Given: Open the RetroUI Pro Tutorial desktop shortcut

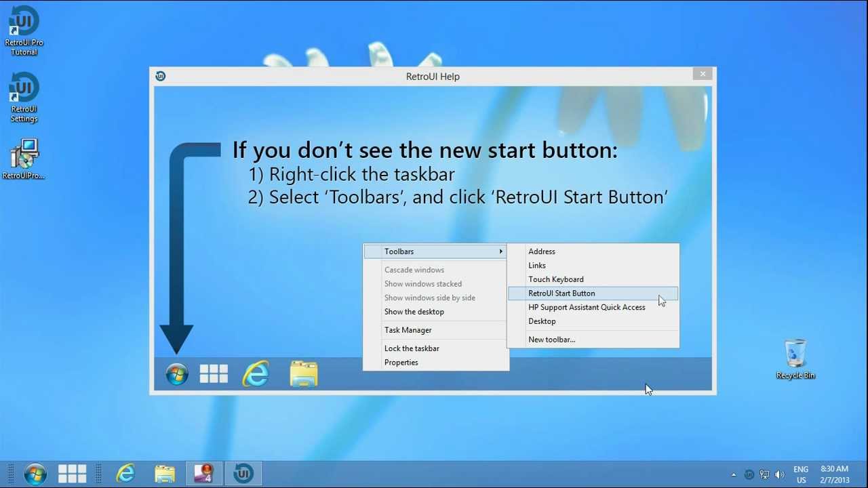Looking at the screenshot, I should [x=24, y=31].
